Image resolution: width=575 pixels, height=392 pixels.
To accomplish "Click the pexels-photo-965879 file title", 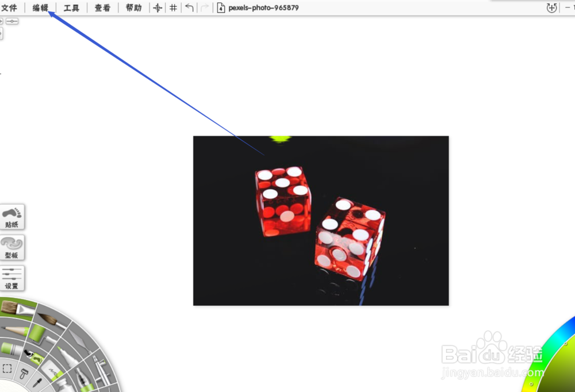I will tap(263, 7).
